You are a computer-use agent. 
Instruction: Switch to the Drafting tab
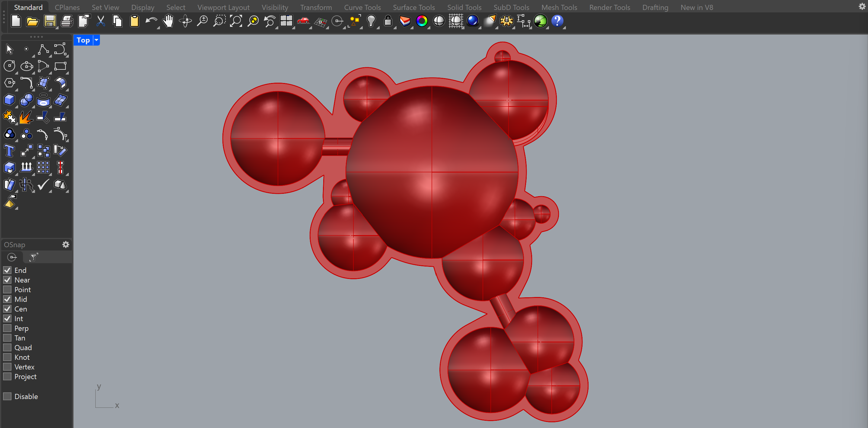(x=655, y=7)
